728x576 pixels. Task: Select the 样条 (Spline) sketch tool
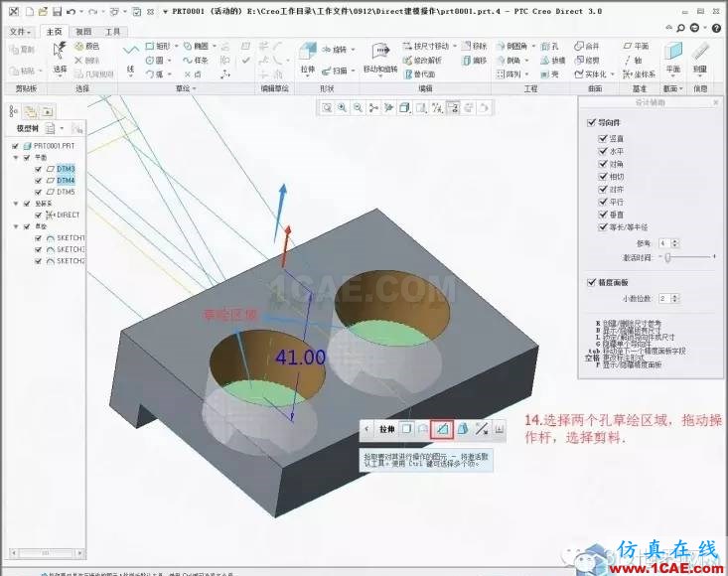coord(196,61)
